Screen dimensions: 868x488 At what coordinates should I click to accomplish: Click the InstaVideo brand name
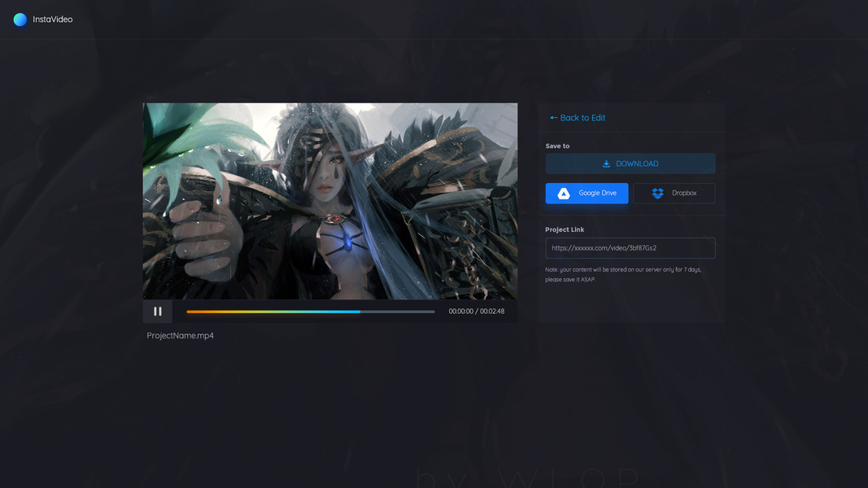53,20
